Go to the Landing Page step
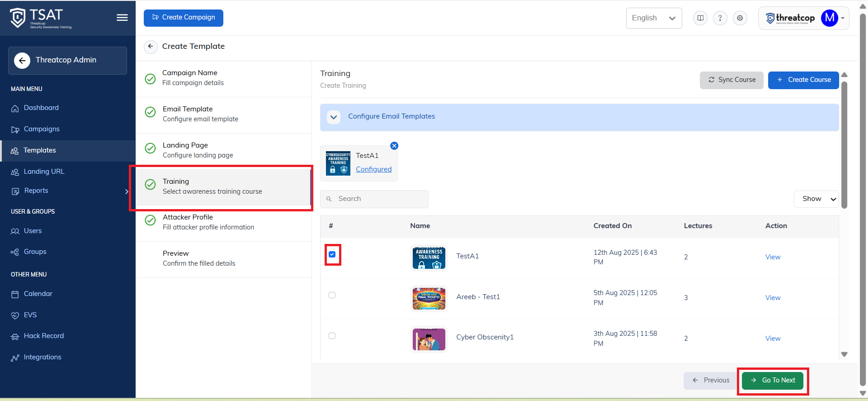Viewport: 868px width, 401px height. (224, 151)
